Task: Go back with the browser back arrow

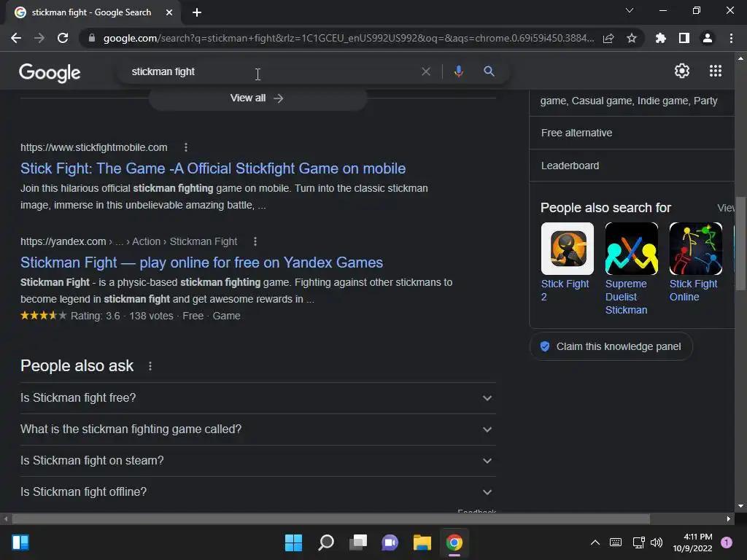Action: coord(16,38)
